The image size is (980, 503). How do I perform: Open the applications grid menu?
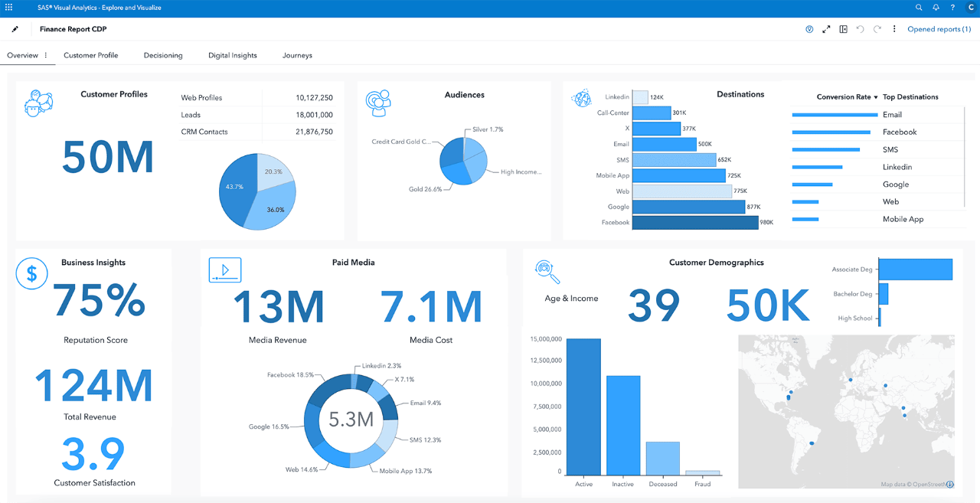(x=8, y=8)
